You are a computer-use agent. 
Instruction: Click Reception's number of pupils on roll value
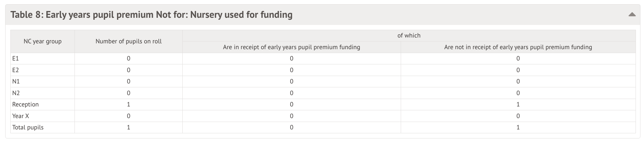(x=129, y=104)
